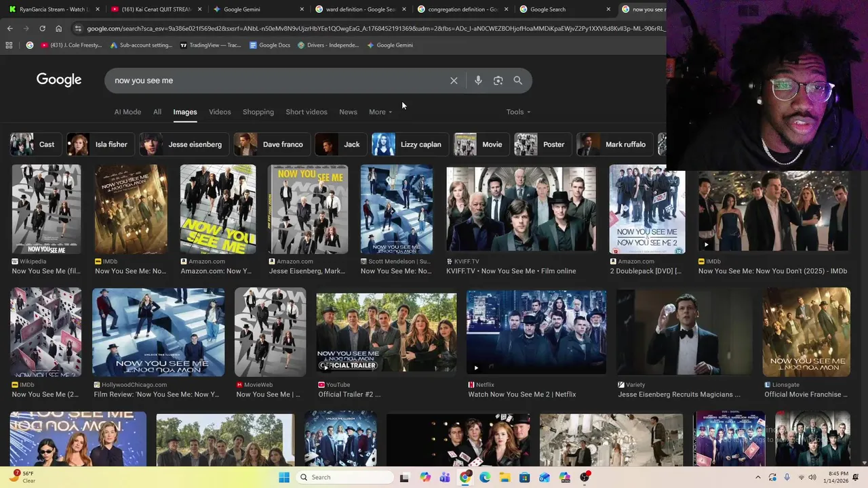Viewport: 868px width, 488px height.
Task: Open Wikipedia Now You See Me poster image
Action: 46,210
